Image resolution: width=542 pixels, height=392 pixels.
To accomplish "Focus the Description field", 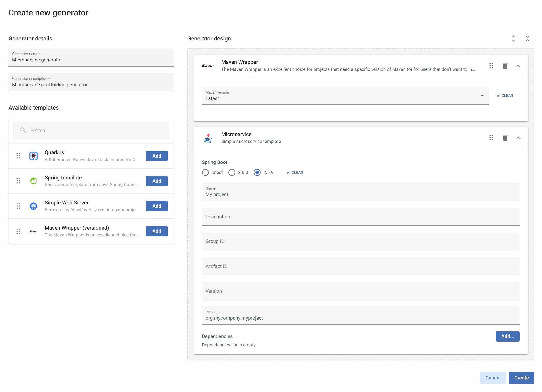I will coord(361,217).
